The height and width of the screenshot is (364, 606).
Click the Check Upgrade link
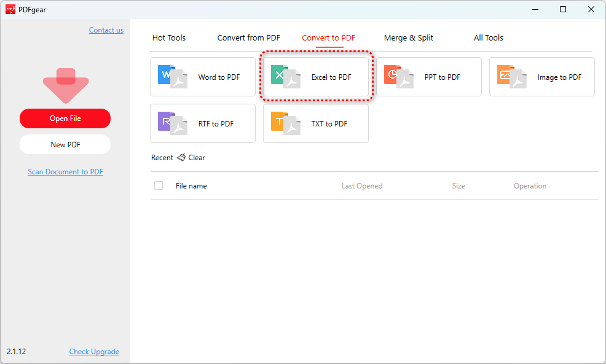94,352
